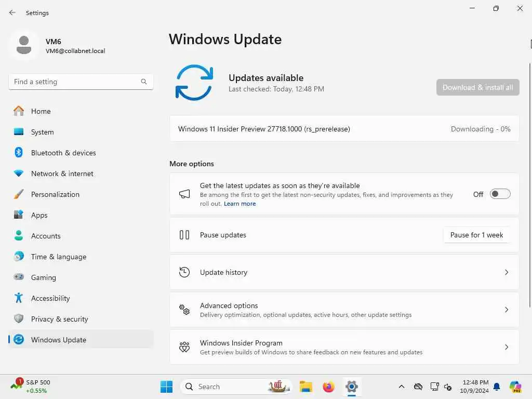This screenshot has width=532, height=399.
Task: Click the Downloading - 0% status
Action: pos(481,129)
